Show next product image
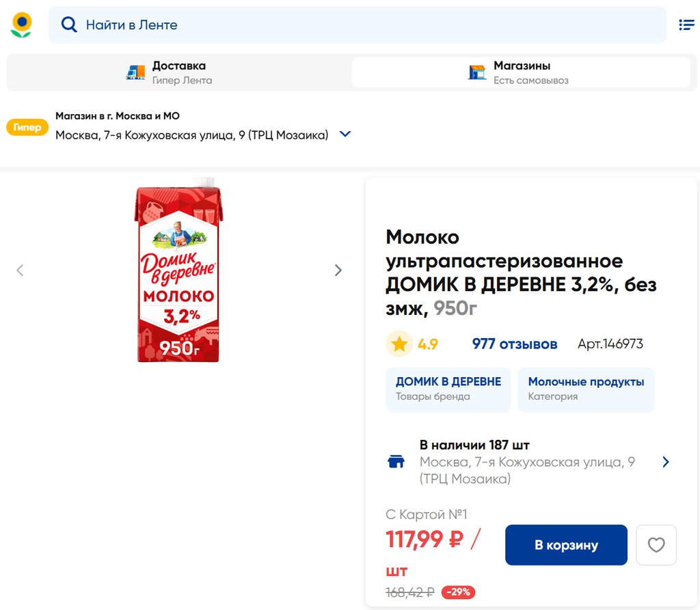 click(338, 270)
